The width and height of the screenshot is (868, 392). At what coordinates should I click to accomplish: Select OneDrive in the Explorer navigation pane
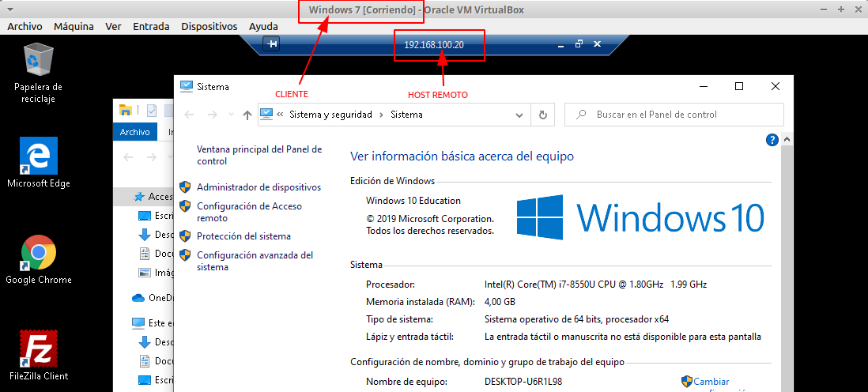(153, 298)
